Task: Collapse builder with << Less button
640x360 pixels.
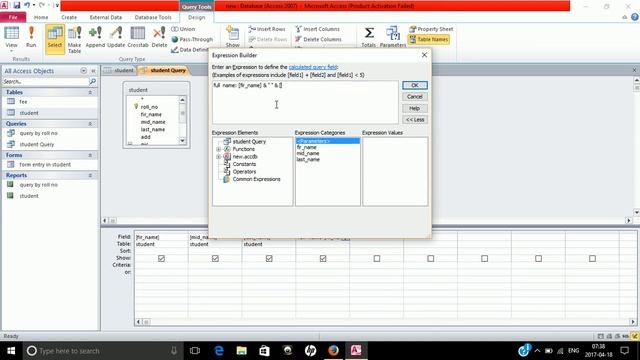Action: coord(415,120)
